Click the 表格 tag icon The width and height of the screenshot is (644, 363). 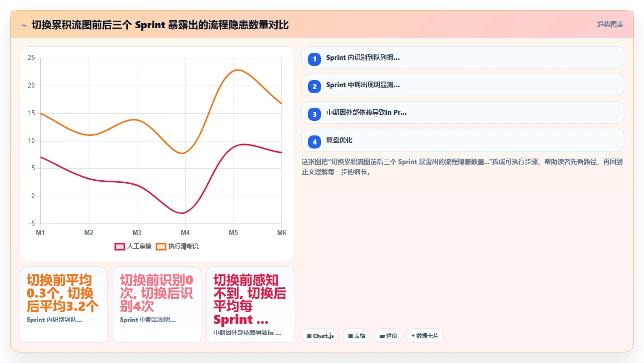point(350,336)
